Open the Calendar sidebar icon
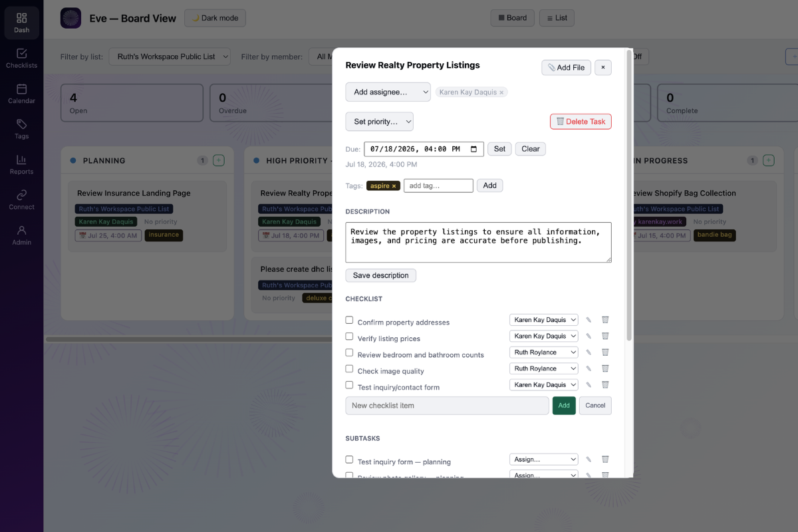798x532 pixels. (21, 94)
